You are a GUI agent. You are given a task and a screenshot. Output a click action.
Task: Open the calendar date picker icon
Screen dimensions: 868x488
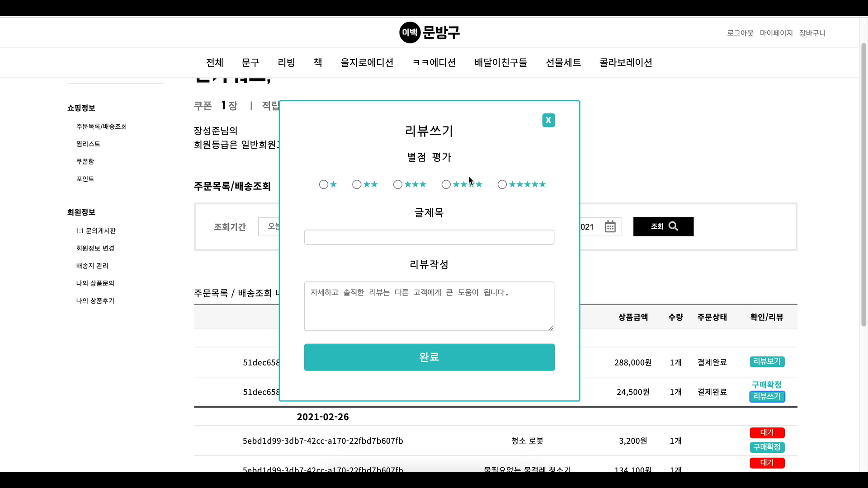coord(610,226)
